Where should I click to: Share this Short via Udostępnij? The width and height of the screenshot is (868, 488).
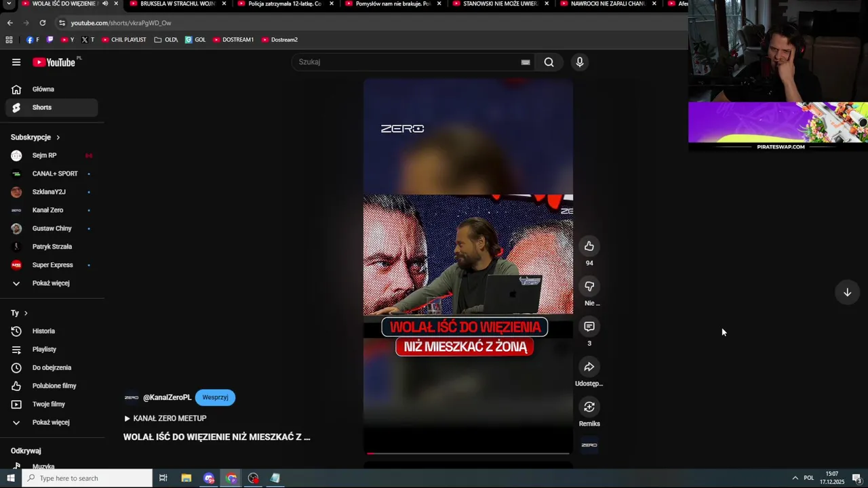coord(589,367)
